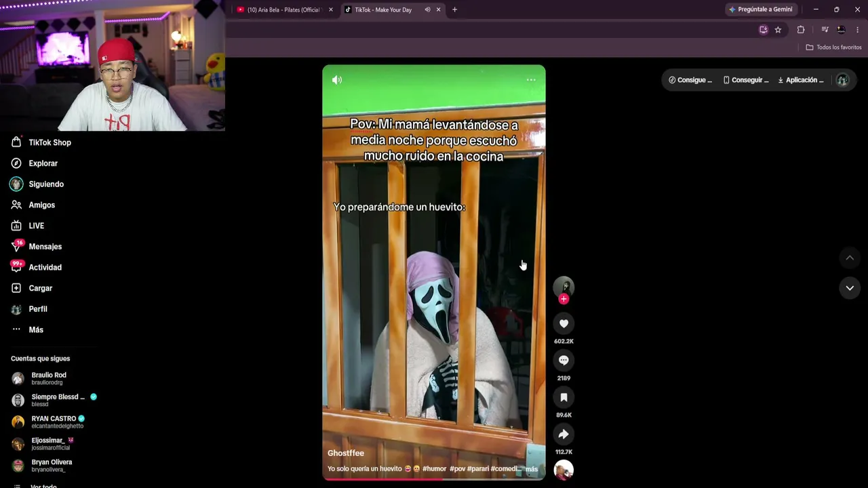This screenshot has height=488, width=868.
Task: Open the #parari hashtag
Action: [478, 469]
